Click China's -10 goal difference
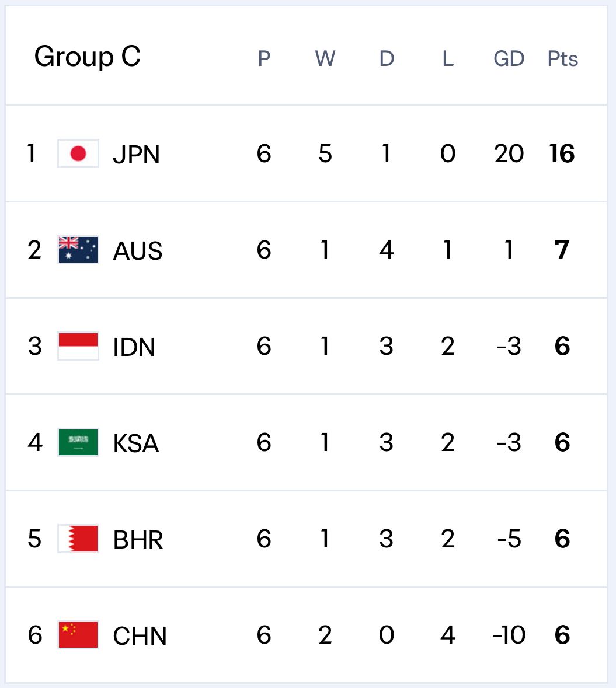The width and height of the screenshot is (616, 688). (x=509, y=635)
